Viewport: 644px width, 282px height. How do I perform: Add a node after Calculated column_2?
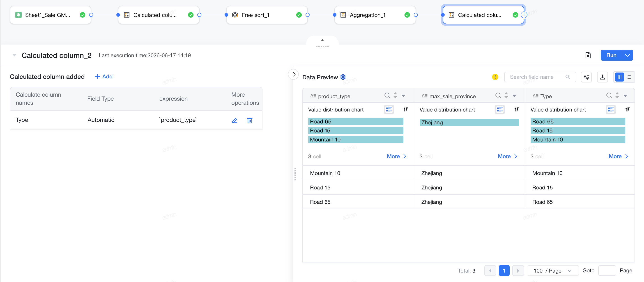coord(524,15)
